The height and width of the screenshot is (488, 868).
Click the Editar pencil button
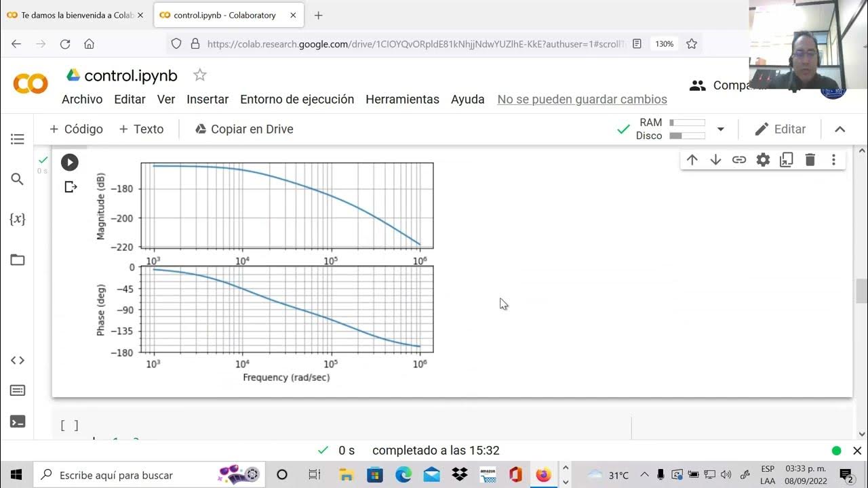(781, 129)
